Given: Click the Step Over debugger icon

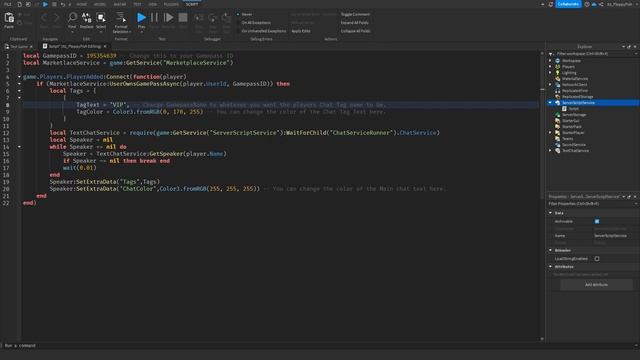Looking at the screenshot, I should tap(212, 18).
